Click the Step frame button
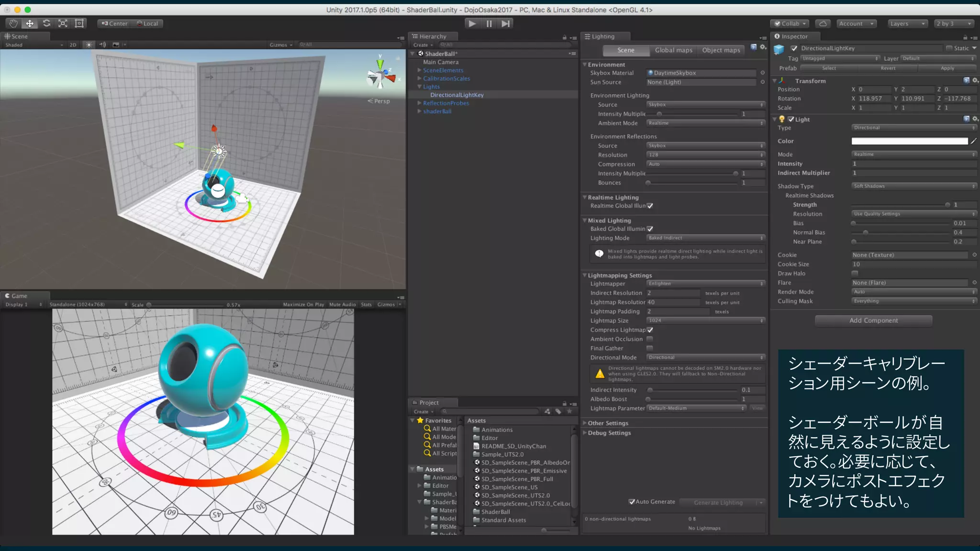980x551 pixels. [505, 23]
